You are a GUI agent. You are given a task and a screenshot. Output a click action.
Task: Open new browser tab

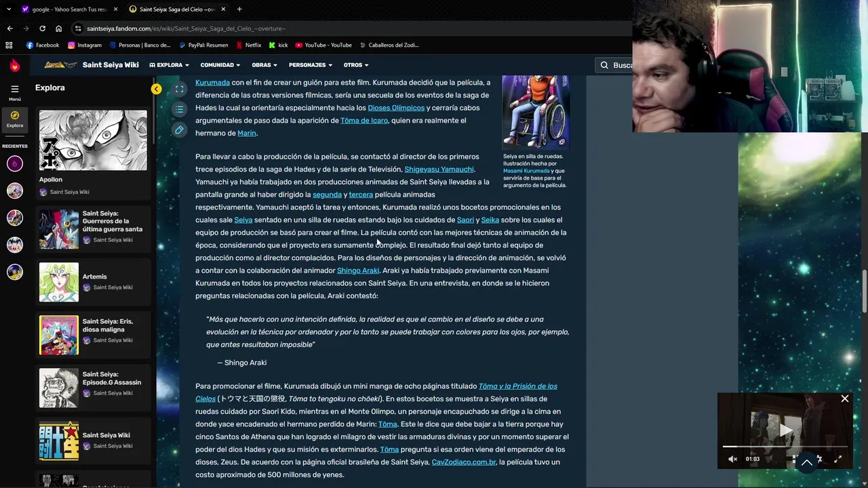239,9
